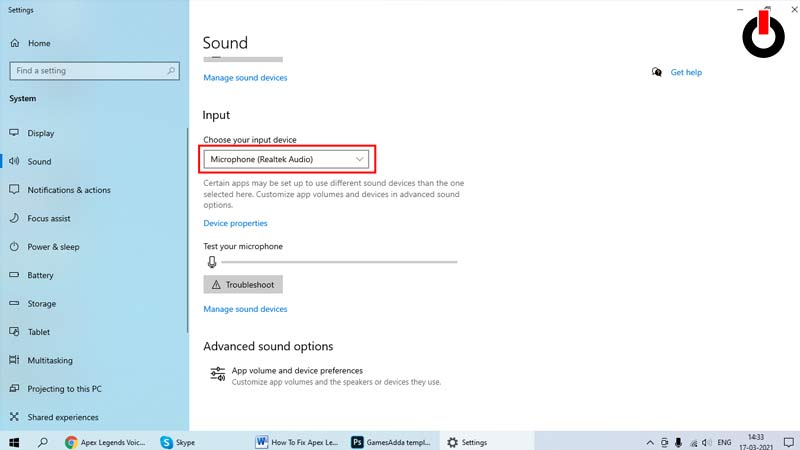Show hidden system tray icons chevron
This screenshot has width=800, height=450.
coord(649,442)
